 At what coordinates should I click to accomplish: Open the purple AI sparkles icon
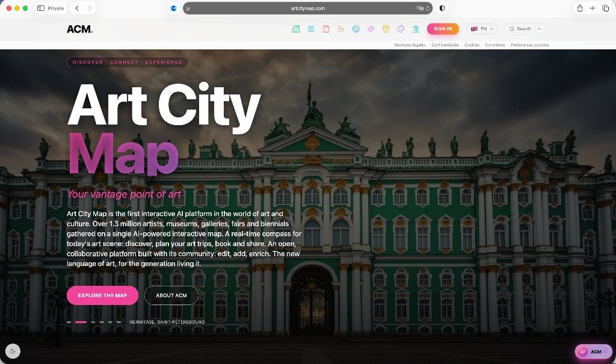coord(371,29)
